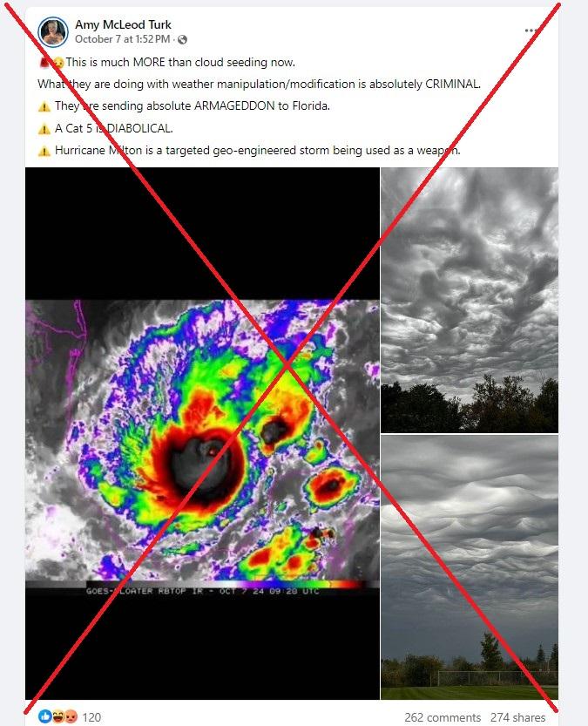
Task: Open the top-right wavy clouds photo
Action: pyautogui.click(x=470, y=300)
